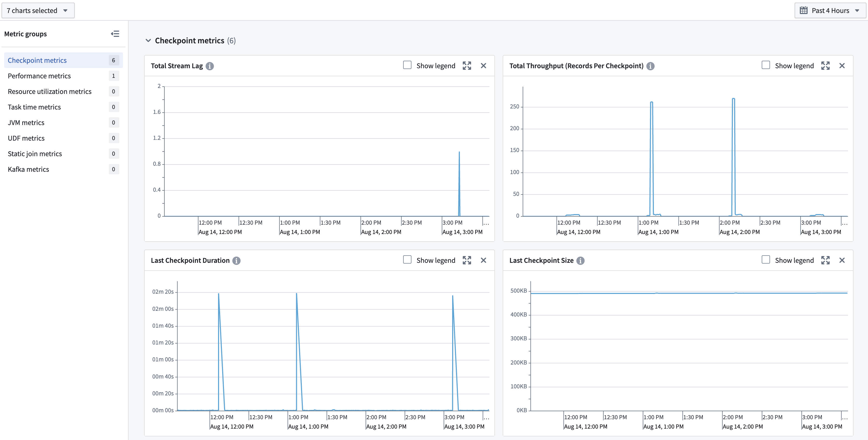Click the info icon on Total Throughput chart
868x440 pixels.
[x=650, y=66]
